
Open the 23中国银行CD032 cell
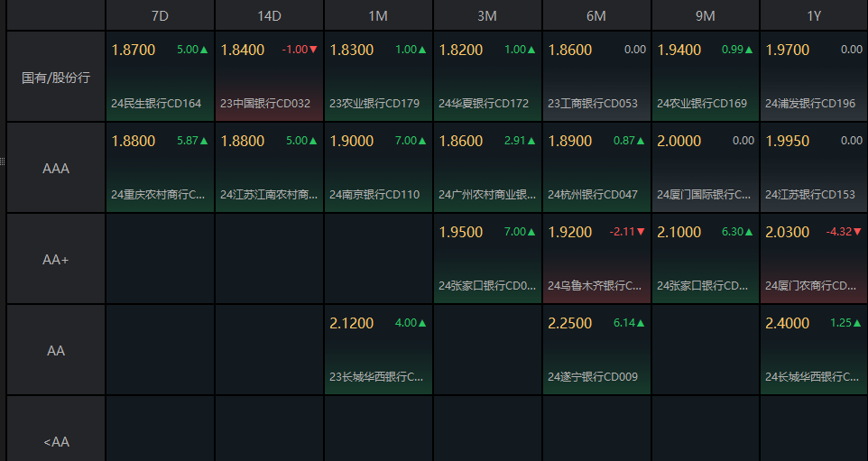coord(269,77)
